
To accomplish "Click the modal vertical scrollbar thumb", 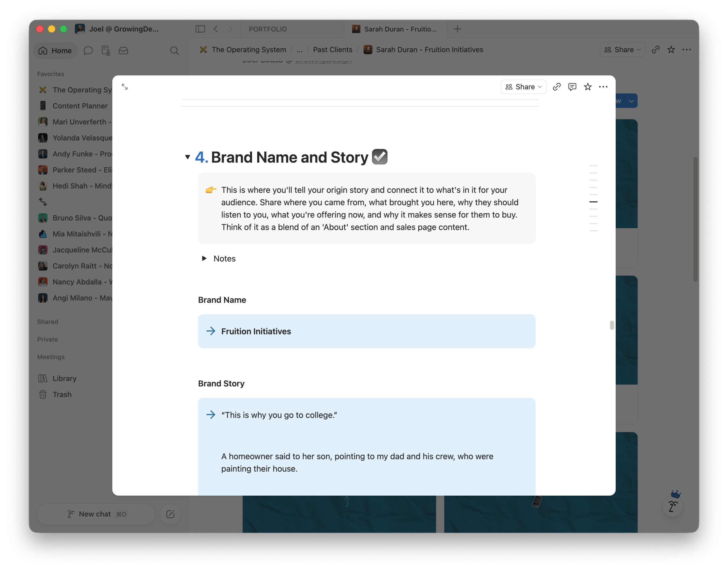I will pos(612,325).
